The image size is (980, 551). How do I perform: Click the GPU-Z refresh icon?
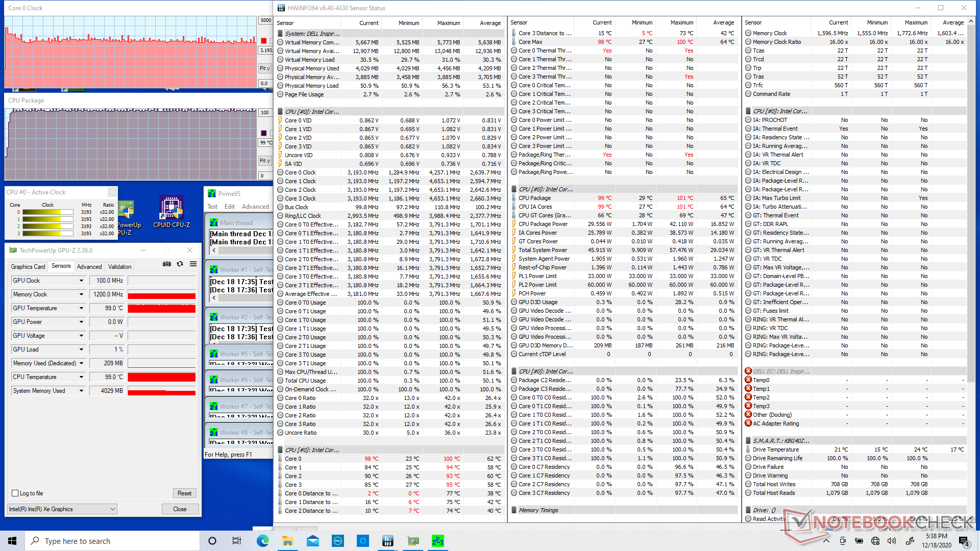tap(180, 264)
